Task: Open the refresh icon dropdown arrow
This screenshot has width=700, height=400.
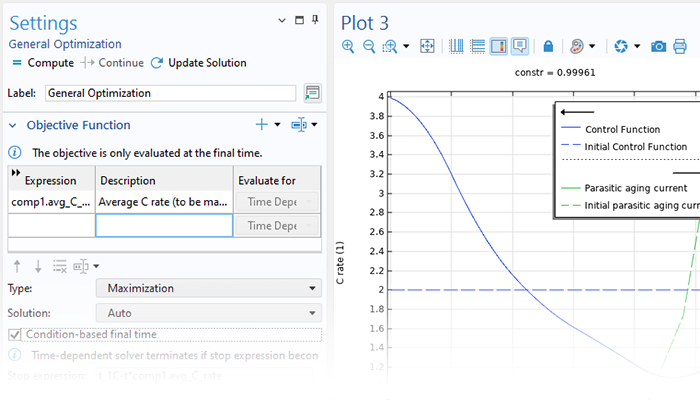Action: tap(637, 46)
